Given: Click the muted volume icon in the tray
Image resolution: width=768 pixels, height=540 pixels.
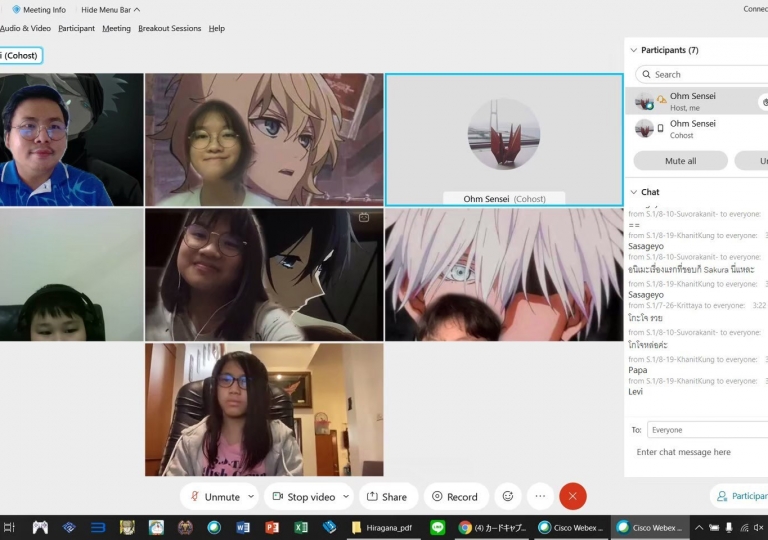Looking at the screenshot, I should click(x=759, y=527).
